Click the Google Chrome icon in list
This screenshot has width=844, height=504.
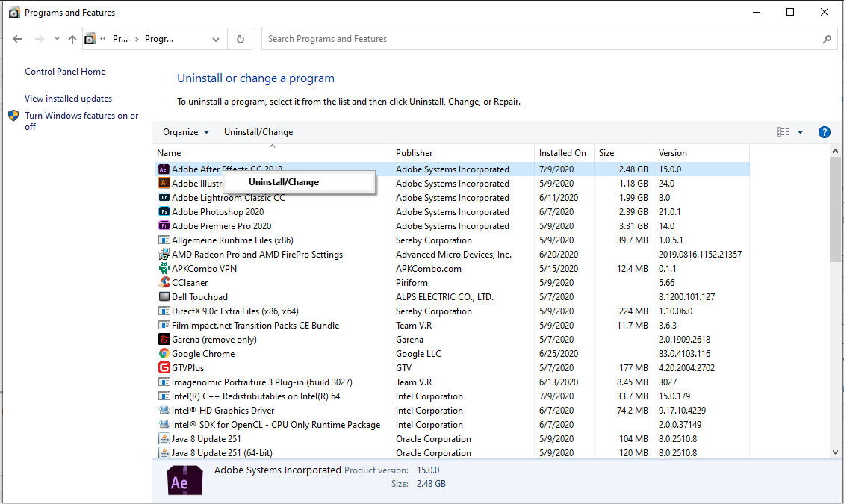point(164,354)
